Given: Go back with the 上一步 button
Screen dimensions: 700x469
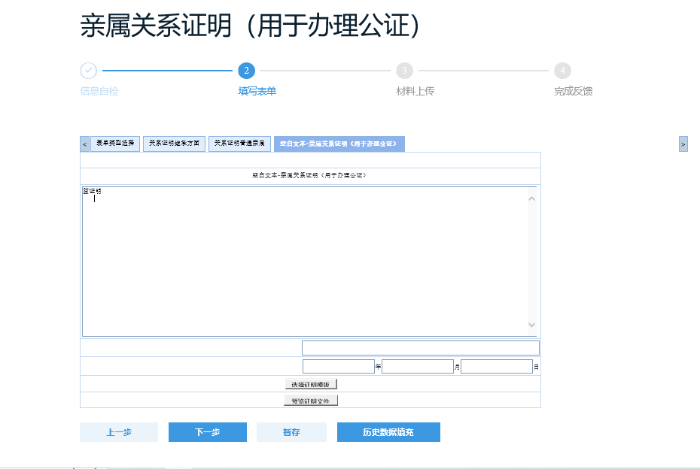Looking at the screenshot, I should click(119, 432).
